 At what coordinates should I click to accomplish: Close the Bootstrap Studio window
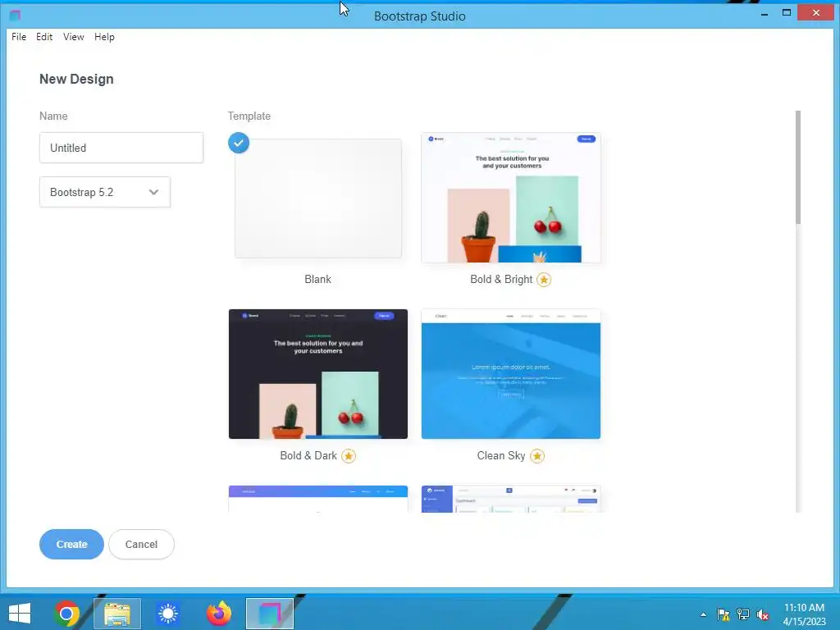coord(815,13)
